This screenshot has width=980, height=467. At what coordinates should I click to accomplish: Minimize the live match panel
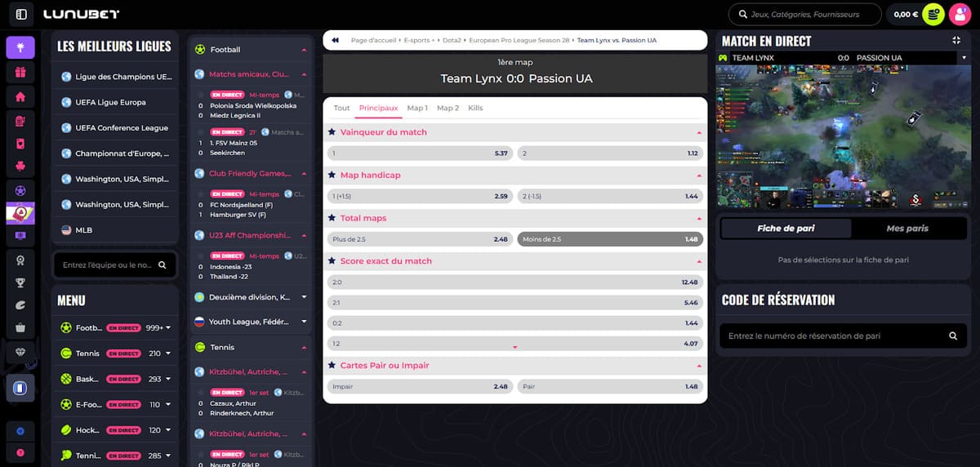956,40
